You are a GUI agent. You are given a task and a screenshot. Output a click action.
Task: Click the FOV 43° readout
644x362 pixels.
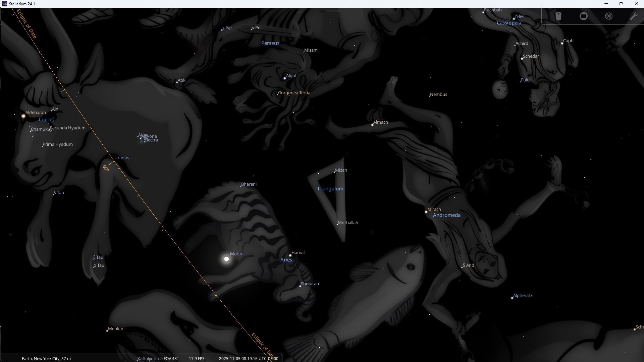pyautogui.click(x=171, y=358)
